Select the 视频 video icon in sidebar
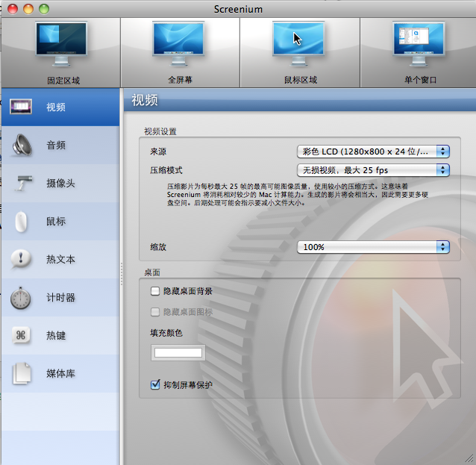The height and width of the screenshot is (465, 476). pyautogui.click(x=21, y=107)
